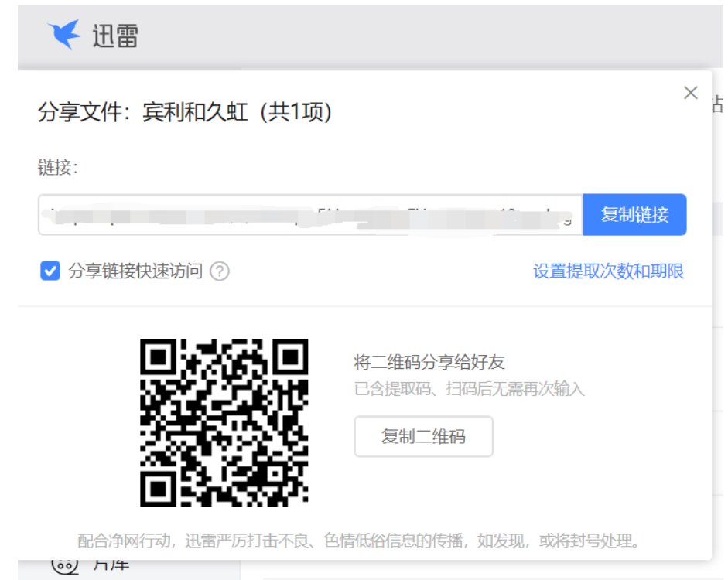Copy the share link with 复制链接
728x580 pixels.
click(x=634, y=215)
